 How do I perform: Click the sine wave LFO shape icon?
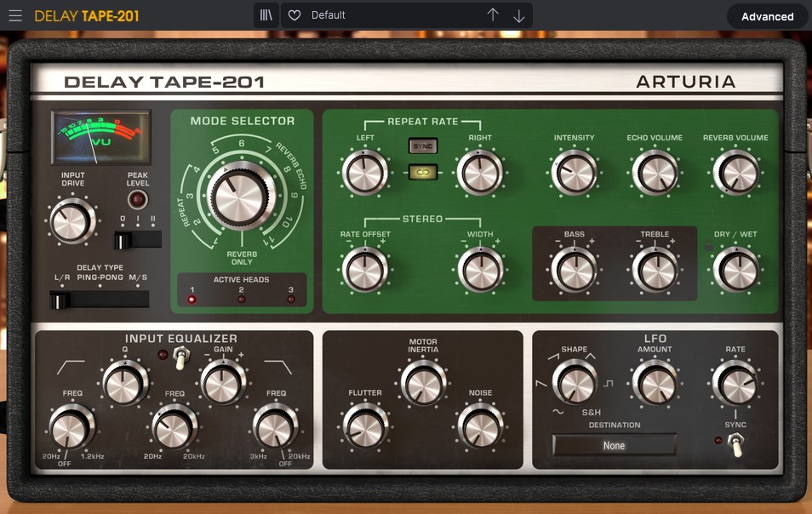click(x=558, y=412)
